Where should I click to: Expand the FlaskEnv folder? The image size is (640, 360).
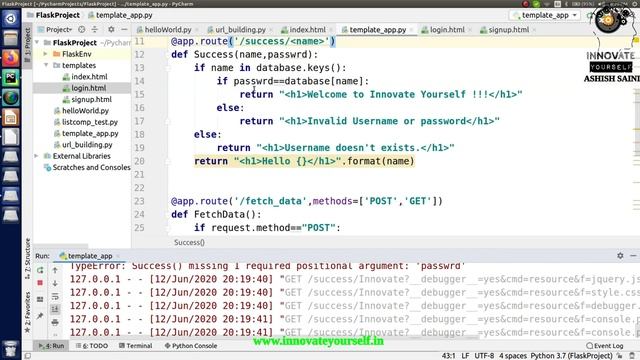point(46,54)
